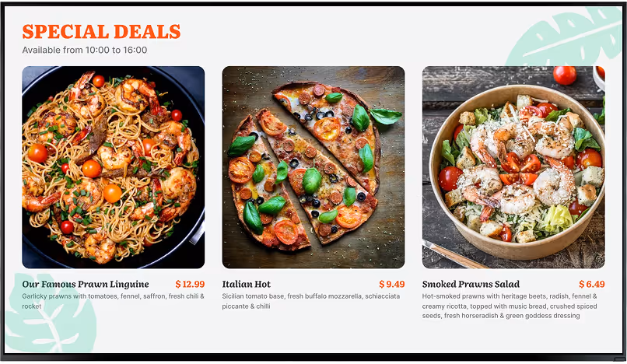The width and height of the screenshot is (627, 364).
Task: Select the Italian Hot pizza image
Action: 313,167
